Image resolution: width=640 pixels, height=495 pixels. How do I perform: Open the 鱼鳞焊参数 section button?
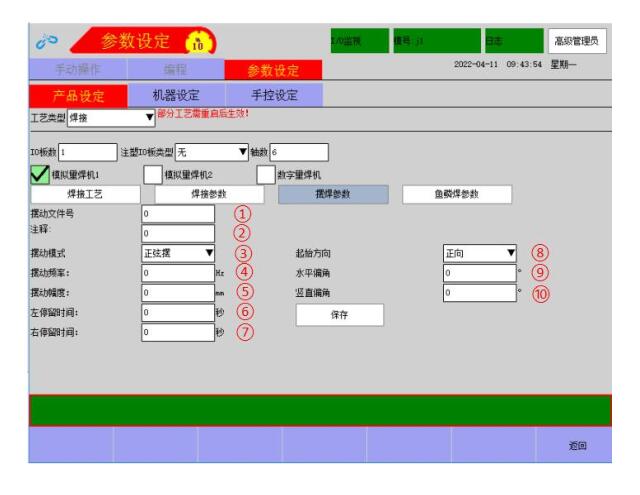click(457, 194)
